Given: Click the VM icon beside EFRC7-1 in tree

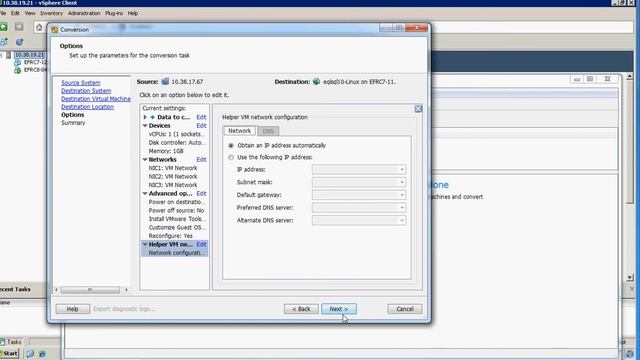Looking at the screenshot, I should tap(18, 62).
